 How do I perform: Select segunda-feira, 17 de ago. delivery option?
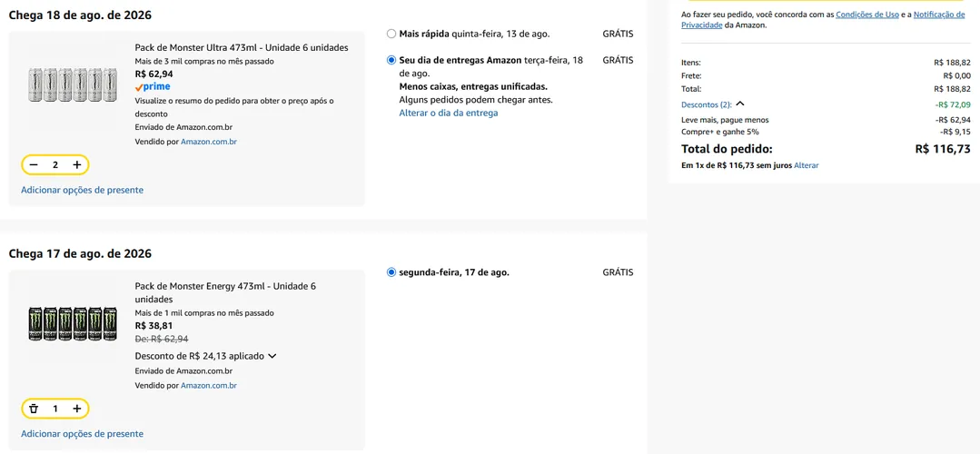(391, 272)
